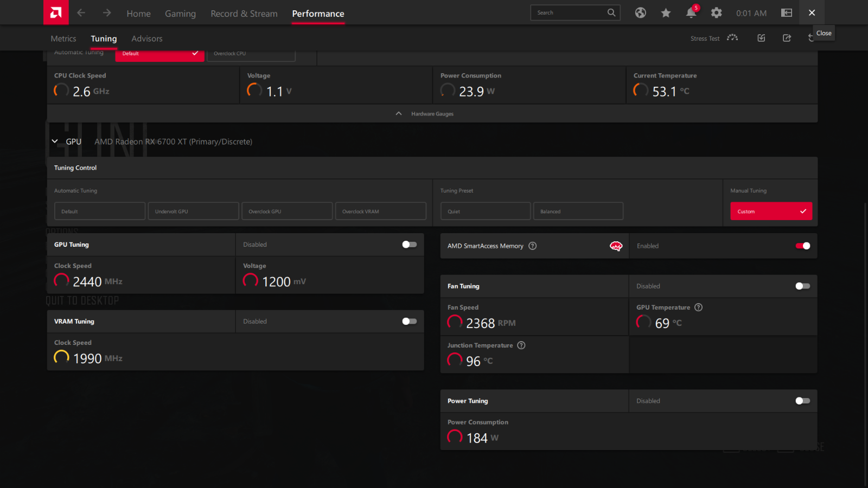Select the Tuning sub-tab

point(104,38)
